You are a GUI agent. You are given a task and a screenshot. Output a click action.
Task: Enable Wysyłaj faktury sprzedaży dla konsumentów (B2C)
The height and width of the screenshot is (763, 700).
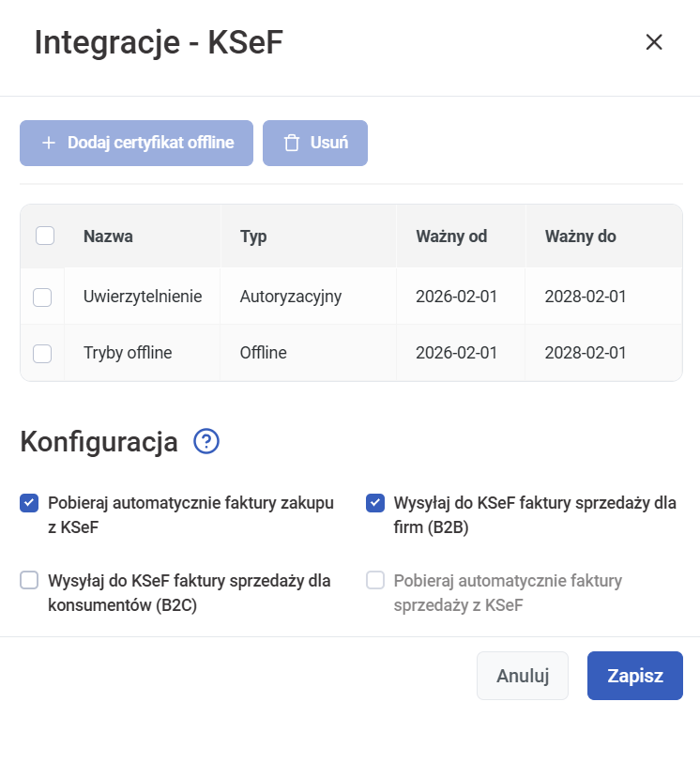29,581
